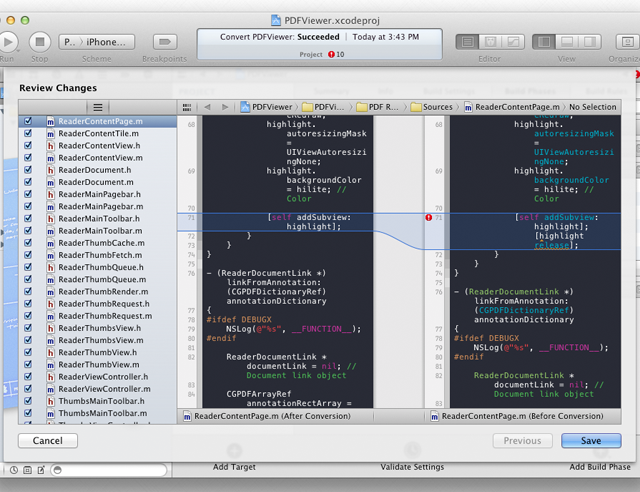The height and width of the screenshot is (492, 640).
Task: Uncheck the ReaderDocument.h checkbox
Action: (28, 169)
